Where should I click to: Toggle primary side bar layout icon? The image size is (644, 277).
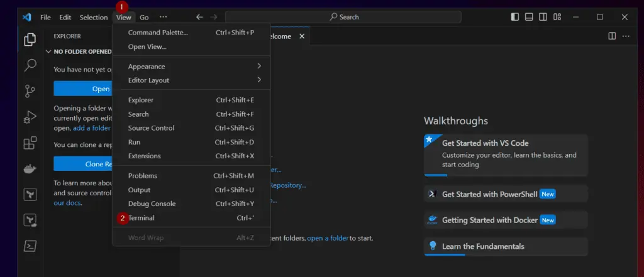pyautogui.click(x=514, y=17)
